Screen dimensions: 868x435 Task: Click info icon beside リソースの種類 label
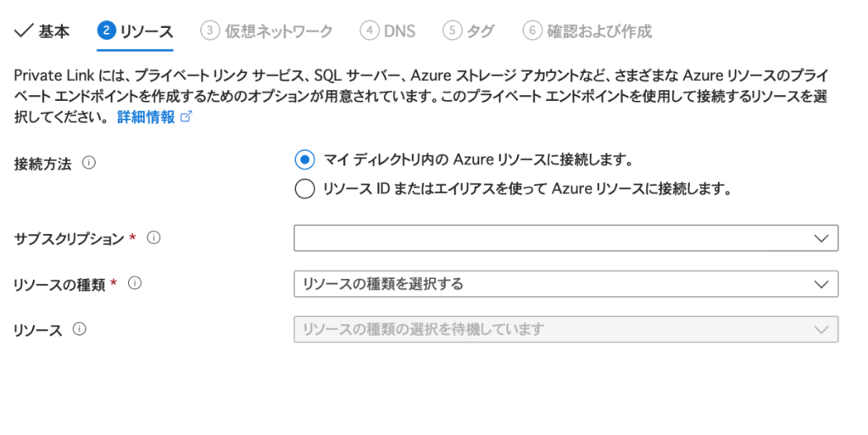click(x=134, y=283)
